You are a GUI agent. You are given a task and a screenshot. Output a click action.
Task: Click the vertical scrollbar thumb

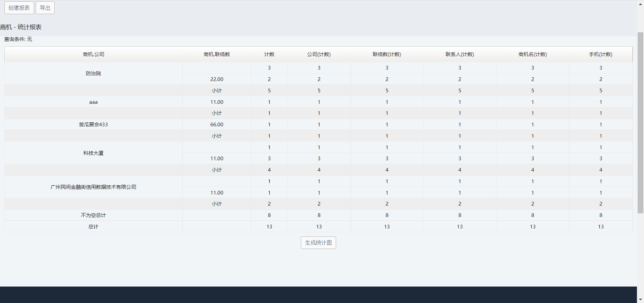(x=640, y=123)
